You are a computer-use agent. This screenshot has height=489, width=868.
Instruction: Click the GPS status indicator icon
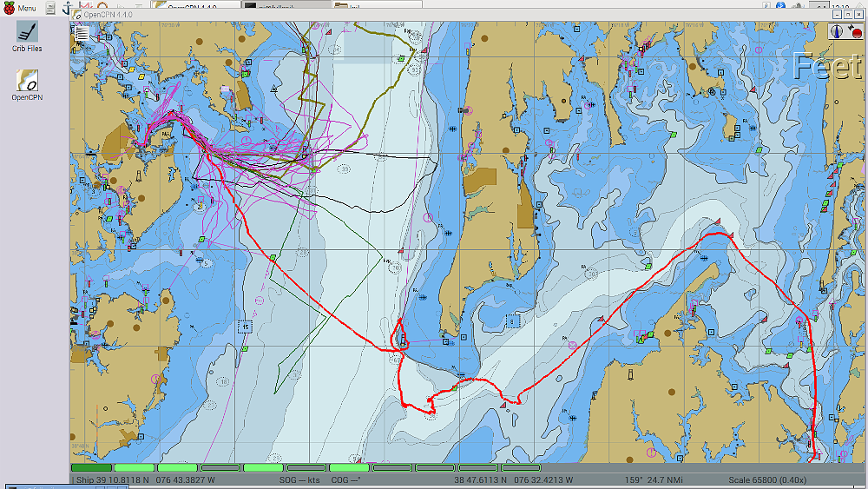pyautogui.click(x=854, y=32)
